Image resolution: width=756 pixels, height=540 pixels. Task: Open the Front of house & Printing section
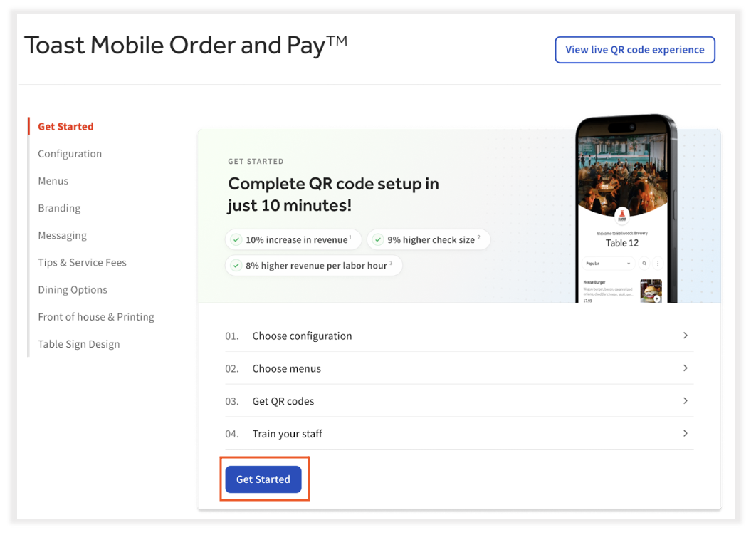[x=95, y=316]
